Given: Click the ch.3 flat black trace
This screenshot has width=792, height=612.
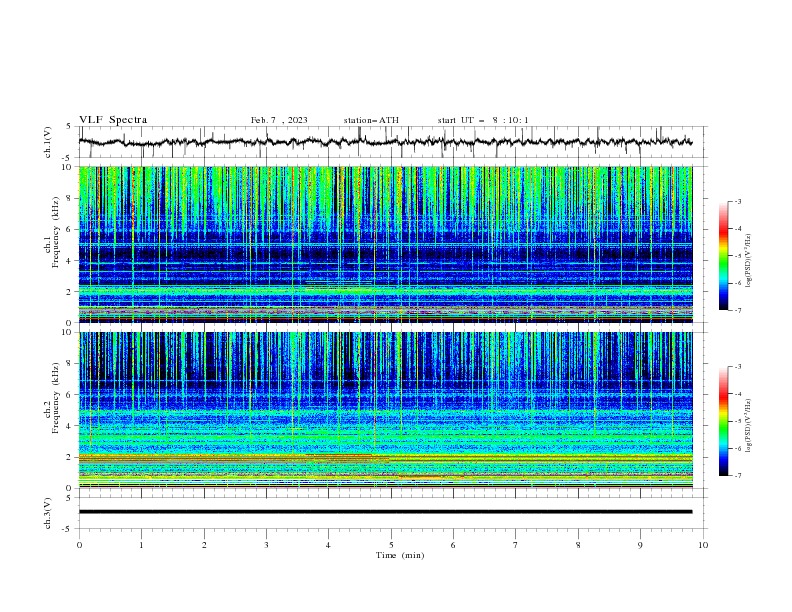Looking at the screenshot, I should click(385, 512).
